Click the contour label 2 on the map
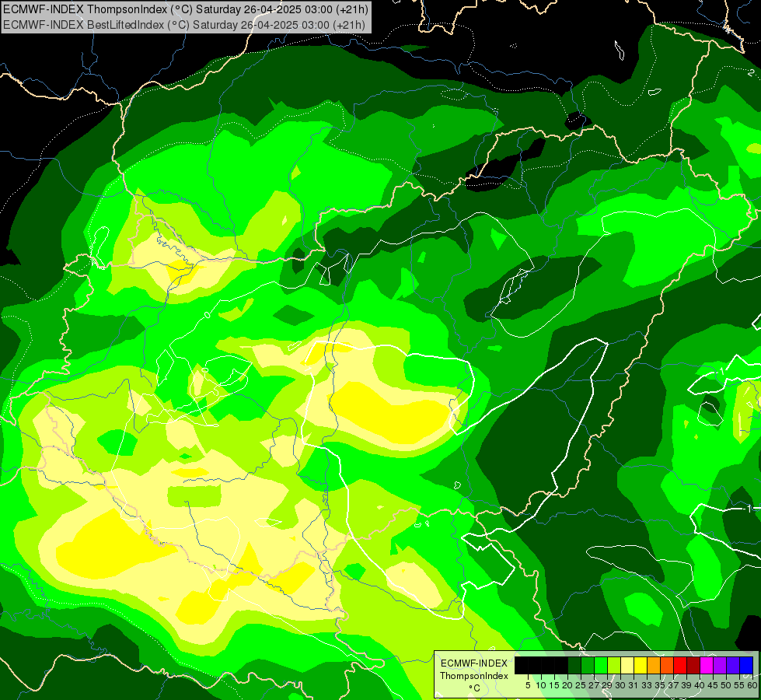Image resolution: width=761 pixels, height=700 pixels. [x=751, y=73]
